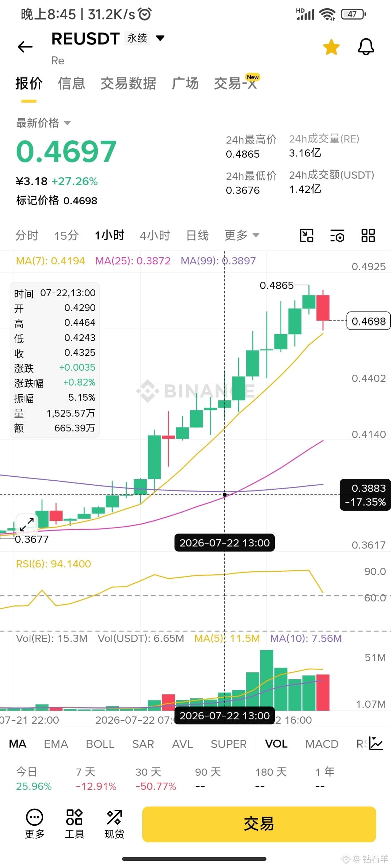Tap the back arrow icon
Image resolution: width=391 pixels, height=868 pixels.
click(x=25, y=47)
